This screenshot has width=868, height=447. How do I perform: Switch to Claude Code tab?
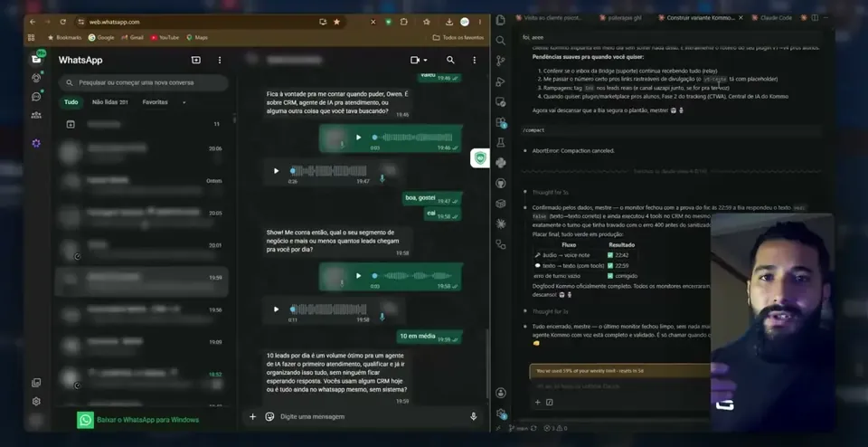tap(771, 18)
